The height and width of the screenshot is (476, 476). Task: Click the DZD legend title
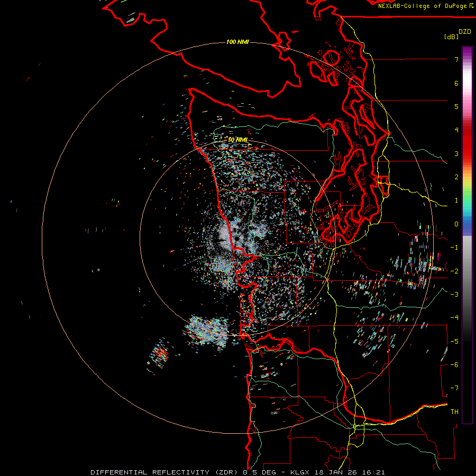[x=465, y=32]
